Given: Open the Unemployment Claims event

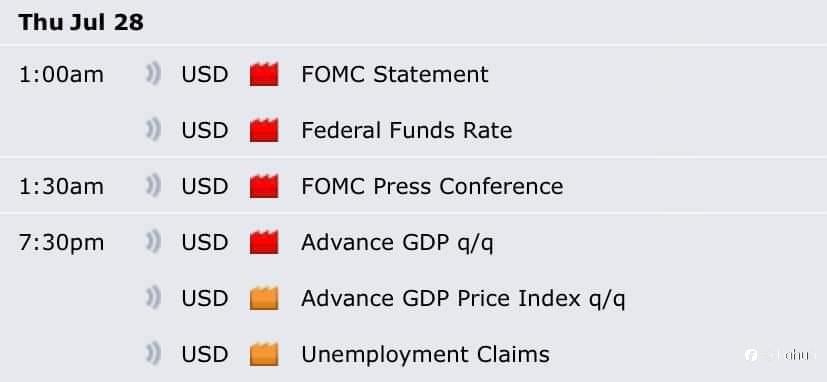Looking at the screenshot, I should click(x=425, y=355).
